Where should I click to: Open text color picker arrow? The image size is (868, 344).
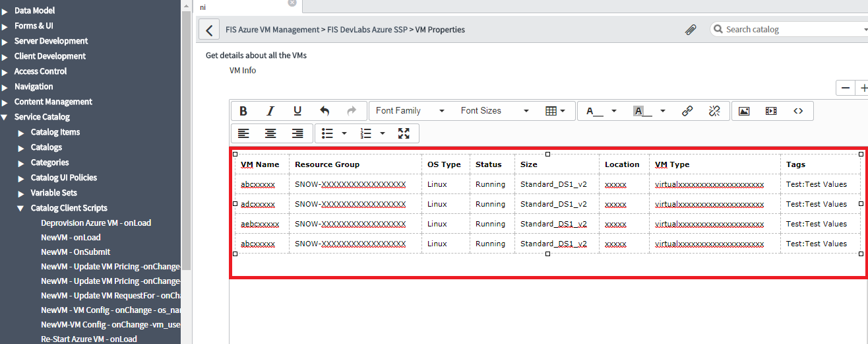click(614, 111)
